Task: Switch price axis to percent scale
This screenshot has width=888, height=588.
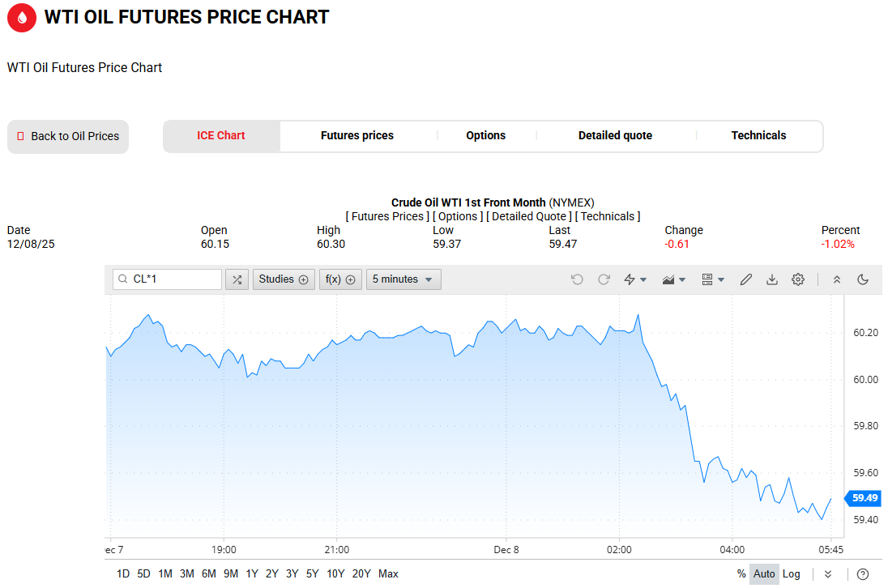Action: point(741,574)
